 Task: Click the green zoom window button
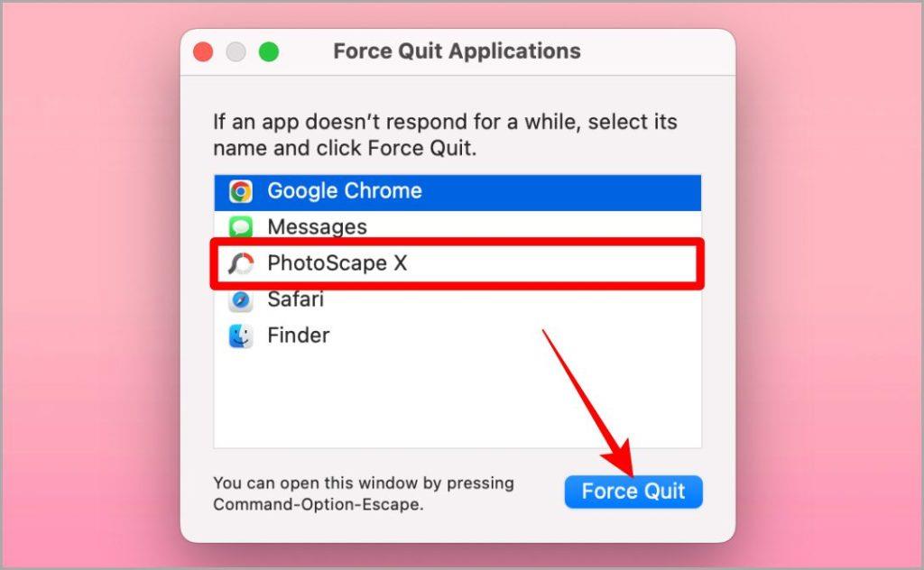269,51
